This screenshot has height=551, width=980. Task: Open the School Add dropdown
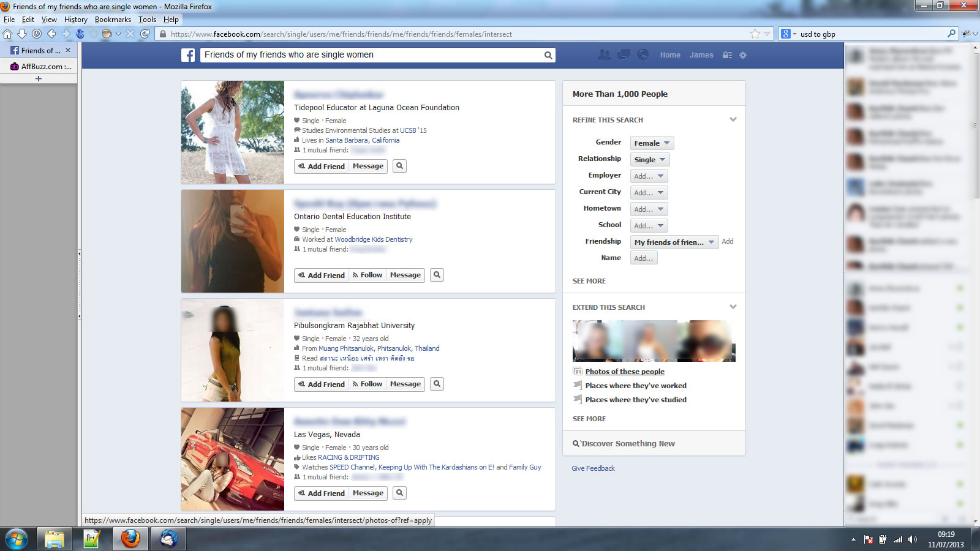tap(649, 225)
